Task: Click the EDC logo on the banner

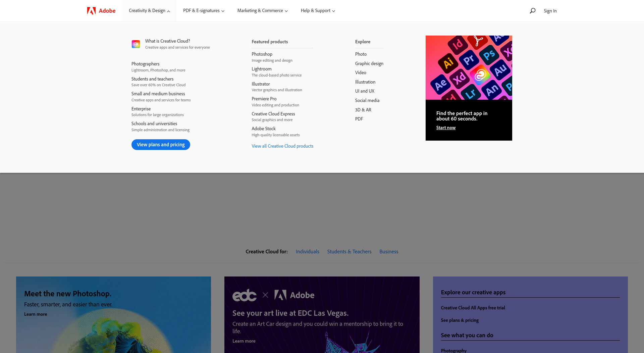Action: pos(244,295)
